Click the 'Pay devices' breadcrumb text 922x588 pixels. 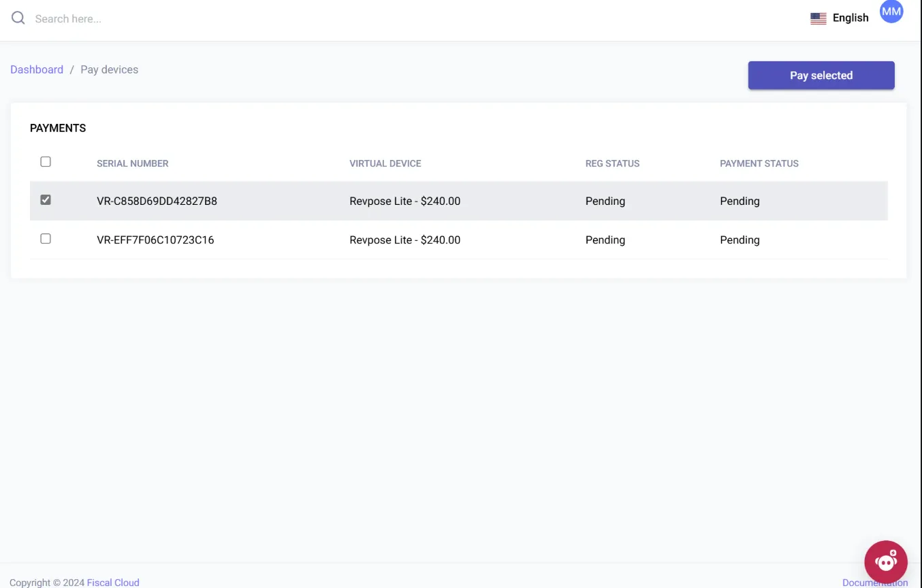[x=109, y=69]
